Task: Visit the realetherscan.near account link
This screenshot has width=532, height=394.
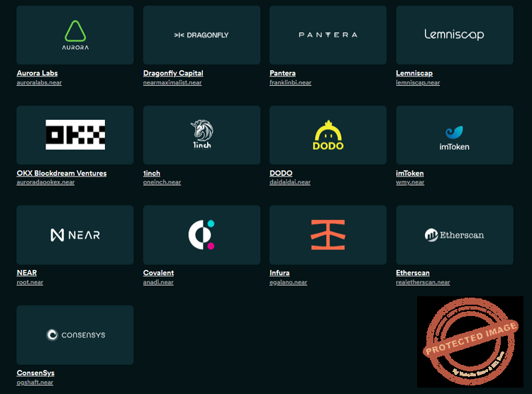Action: pyautogui.click(x=423, y=282)
